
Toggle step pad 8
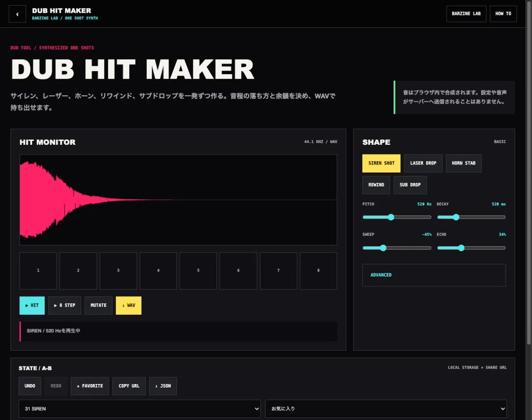click(318, 271)
